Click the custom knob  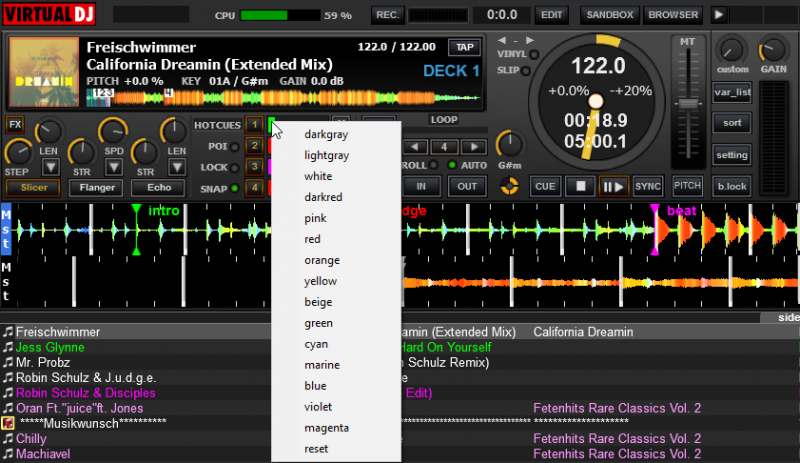[x=732, y=50]
